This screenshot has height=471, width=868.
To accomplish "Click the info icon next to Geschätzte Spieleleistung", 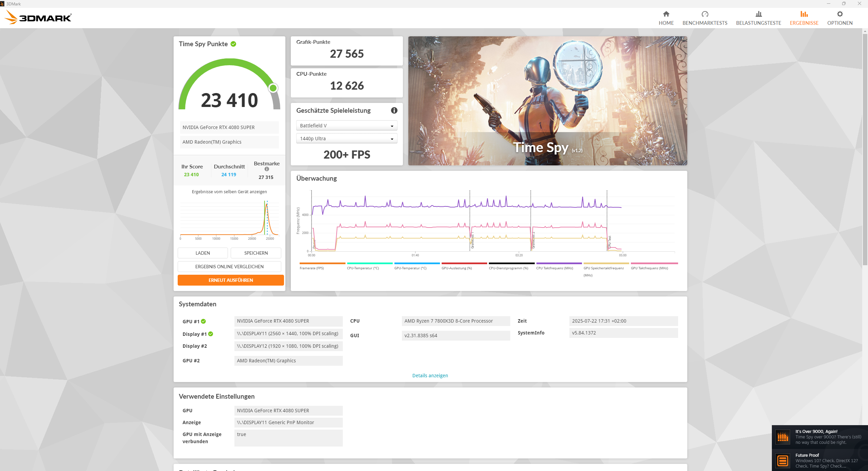I will [x=394, y=110].
